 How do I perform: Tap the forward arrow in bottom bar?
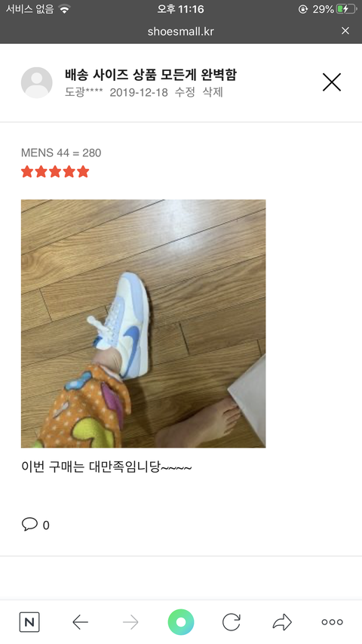pos(130,622)
